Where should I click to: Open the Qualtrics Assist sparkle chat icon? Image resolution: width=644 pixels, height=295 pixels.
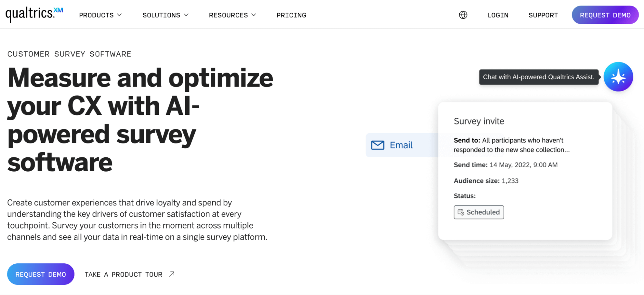(x=618, y=77)
